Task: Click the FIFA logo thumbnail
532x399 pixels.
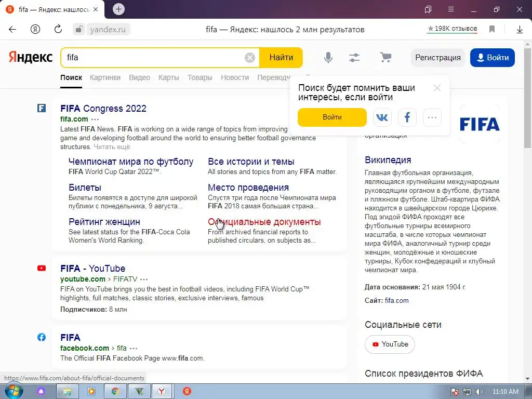Action: [x=480, y=124]
